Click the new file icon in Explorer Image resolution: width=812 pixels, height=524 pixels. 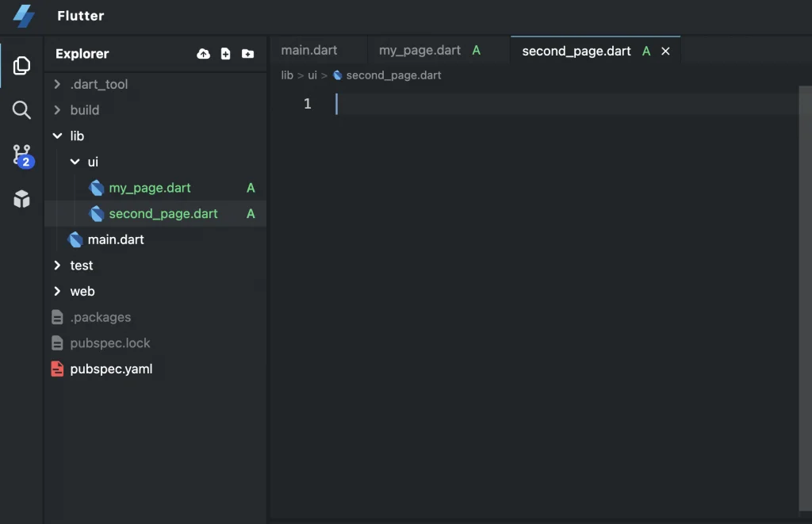pyautogui.click(x=226, y=54)
